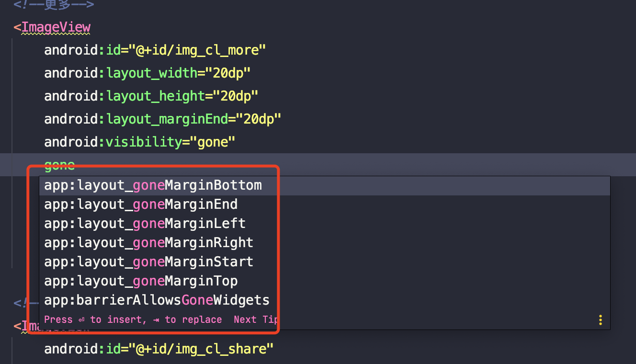The height and width of the screenshot is (364, 636).
Task: Pick app:layout_goneMarginLeft suggestion
Action: pyautogui.click(x=324, y=224)
